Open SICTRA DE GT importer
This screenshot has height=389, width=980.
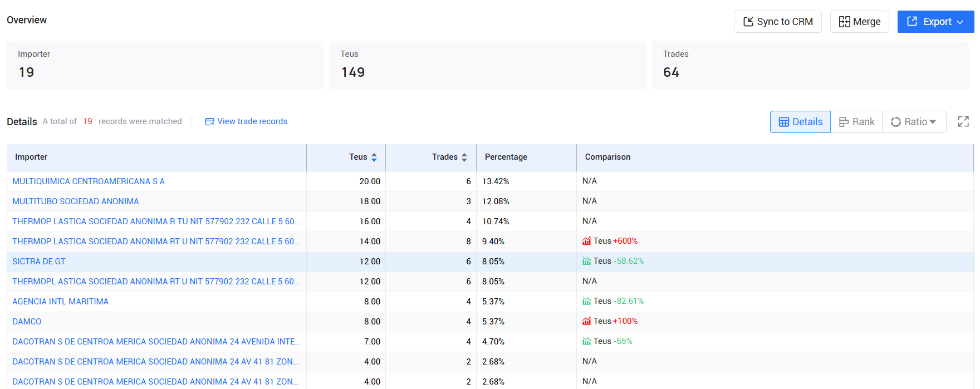[39, 262]
